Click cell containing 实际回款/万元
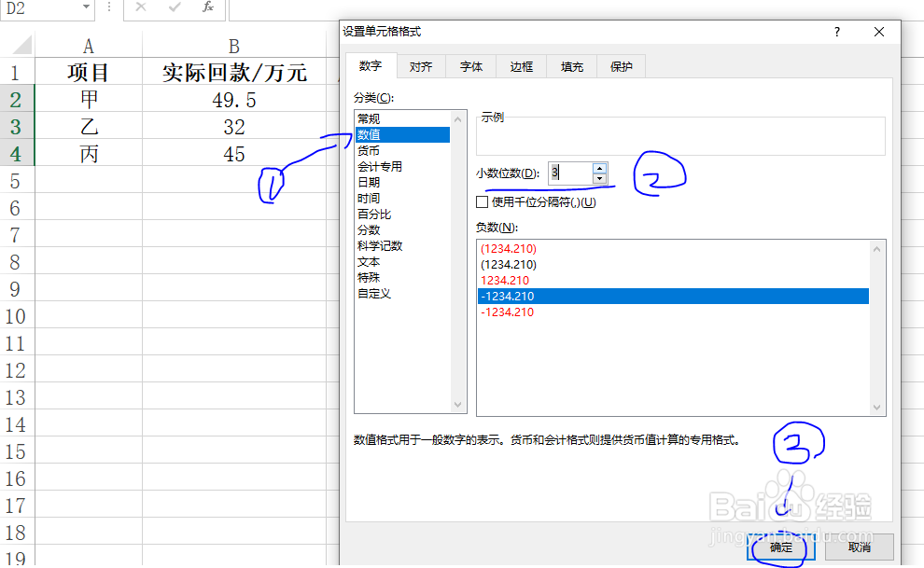Screen dimensions: 924x568 coord(234,72)
